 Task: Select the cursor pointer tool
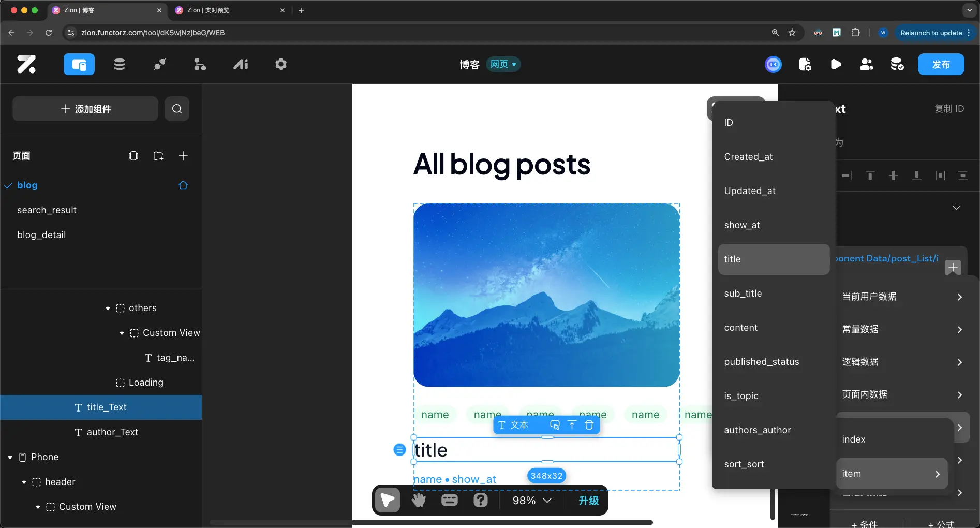[388, 500]
